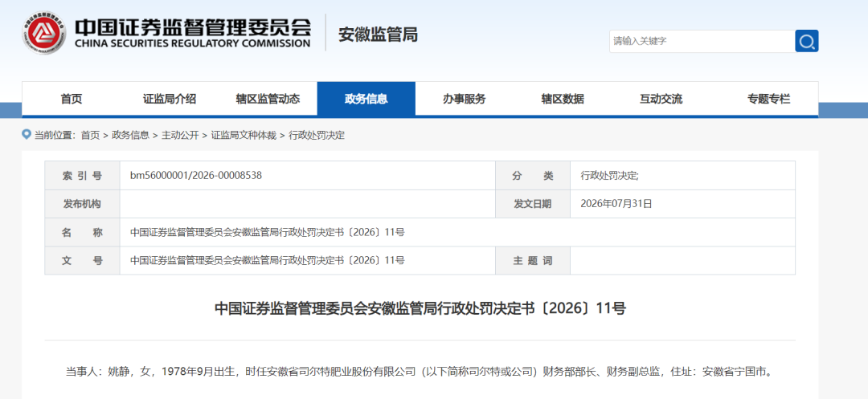This screenshot has height=399, width=868.
Task: Click the 索引号 label cell
Action: (x=83, y=176)
